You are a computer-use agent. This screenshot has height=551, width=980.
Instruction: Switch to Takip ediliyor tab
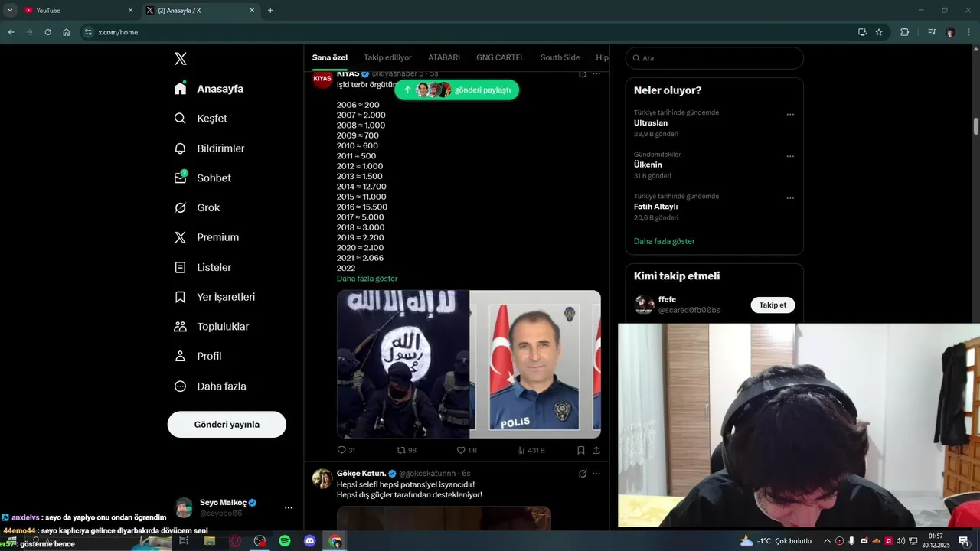coord(387,57)
